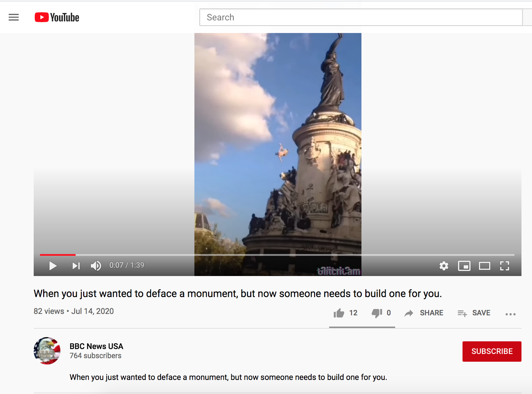Switch to theater mode view
Viewport: 532px width, 394px height.
(x=484, y=266)
